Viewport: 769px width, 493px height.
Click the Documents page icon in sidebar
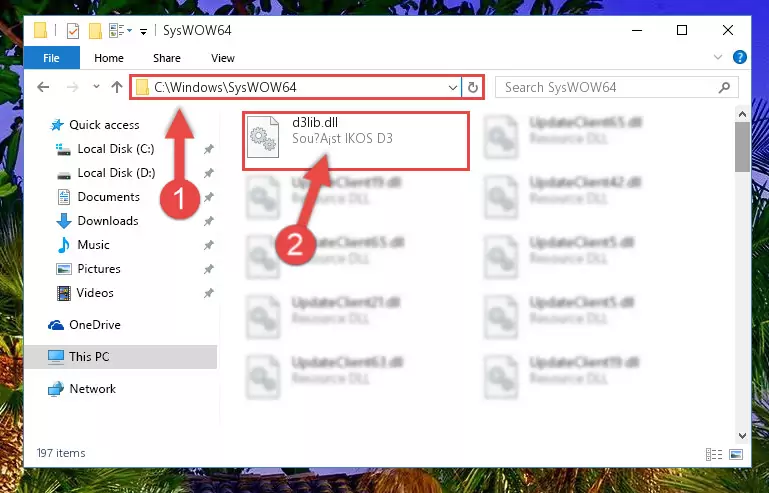(64, 197)
